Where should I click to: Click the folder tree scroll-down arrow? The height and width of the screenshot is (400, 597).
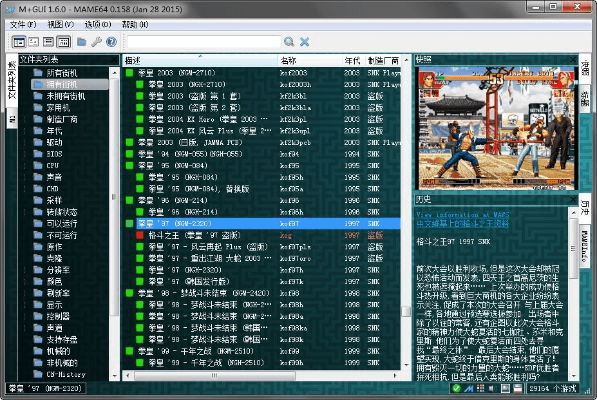tap(114, 376)
